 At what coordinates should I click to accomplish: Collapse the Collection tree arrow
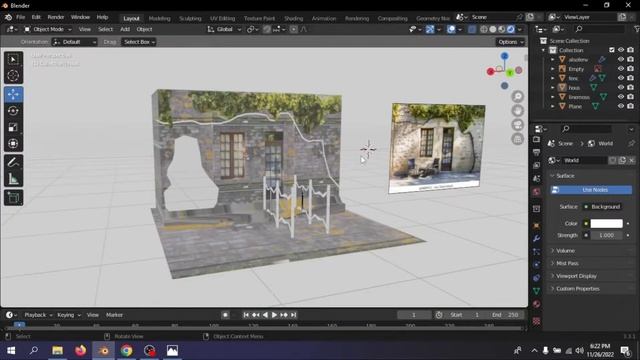click(x=543, y=50)
